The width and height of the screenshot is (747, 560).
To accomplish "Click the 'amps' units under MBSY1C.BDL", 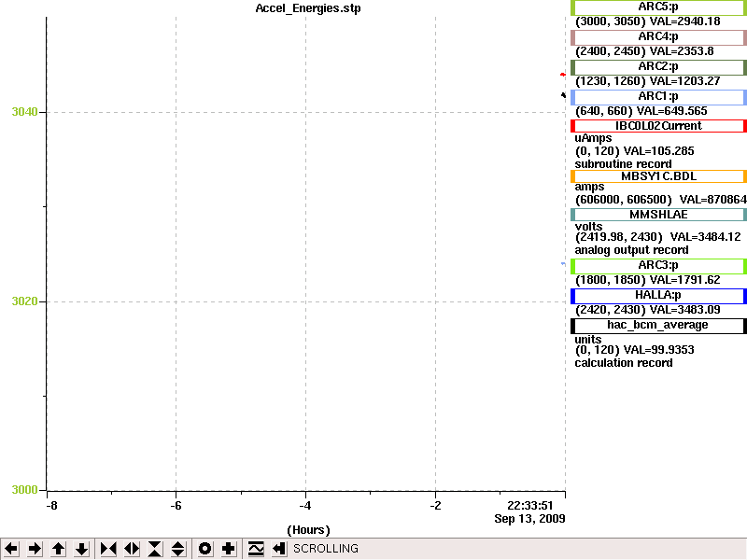I will [x=589, y=188].
